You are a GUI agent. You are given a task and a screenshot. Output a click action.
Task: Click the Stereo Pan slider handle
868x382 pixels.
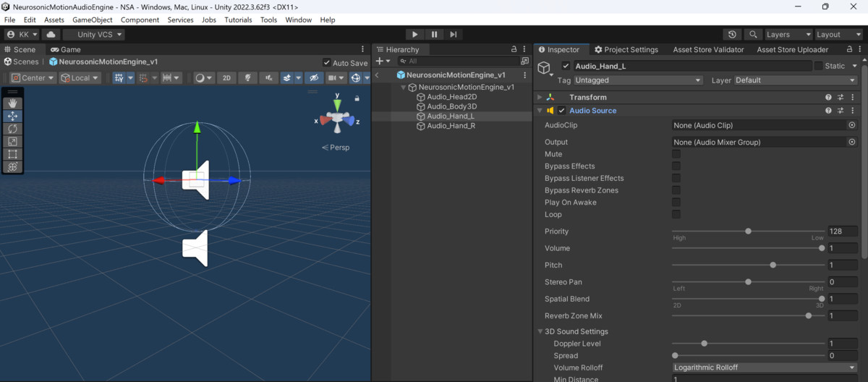pyautogui.click(x=749, y=282)
